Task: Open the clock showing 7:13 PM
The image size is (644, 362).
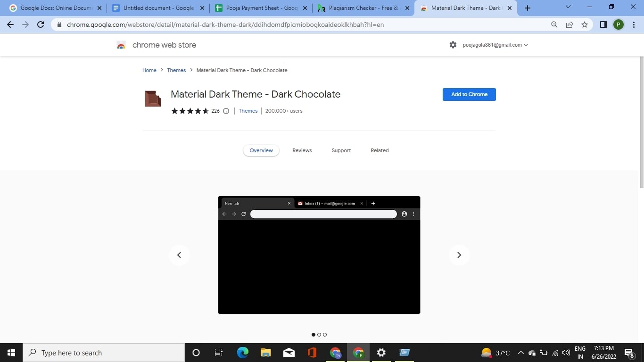Action: point(603,353)
